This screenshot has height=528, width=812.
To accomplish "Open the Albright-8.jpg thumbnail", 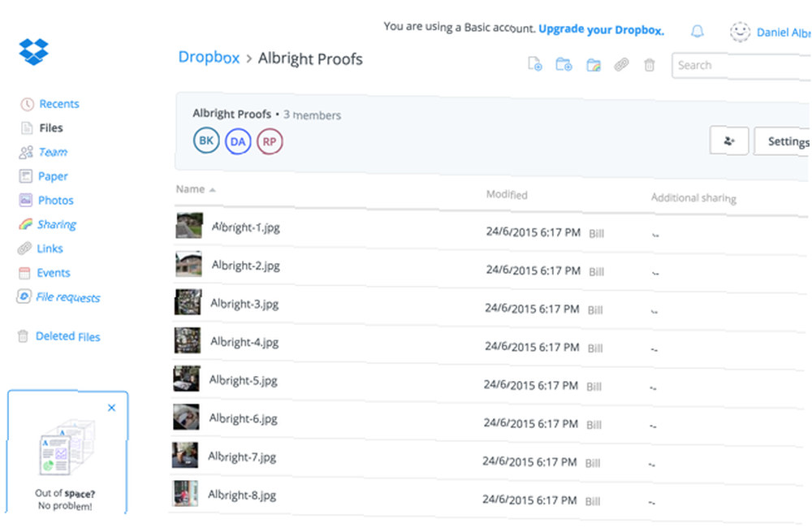I will pyautogui.click(x=185, y=494).
